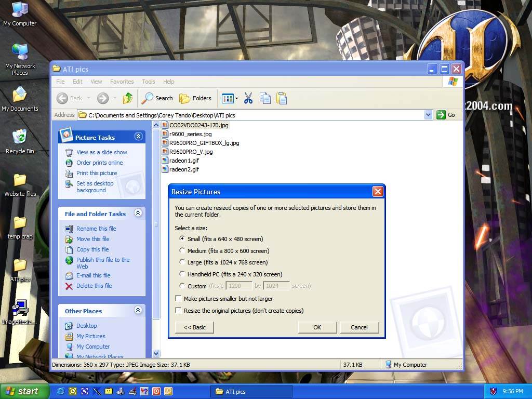
Task: Select the r9600_series.jpg file
Action: [x=187, y=134]
